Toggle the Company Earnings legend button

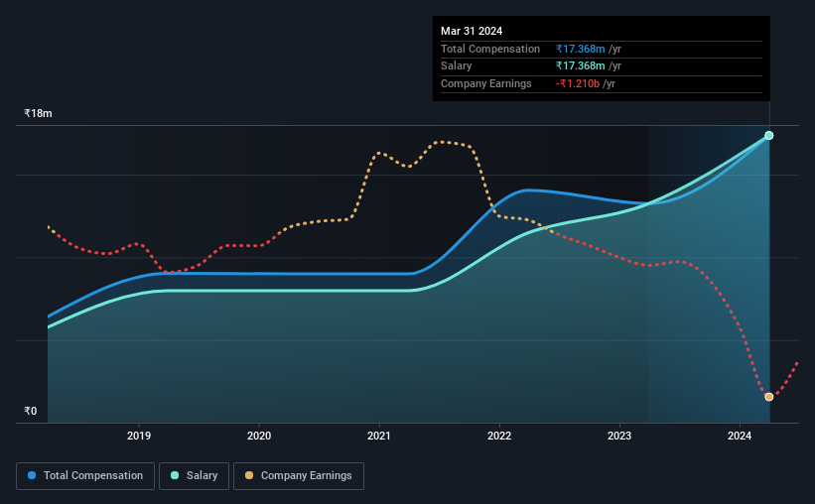[x=299, y=476]
